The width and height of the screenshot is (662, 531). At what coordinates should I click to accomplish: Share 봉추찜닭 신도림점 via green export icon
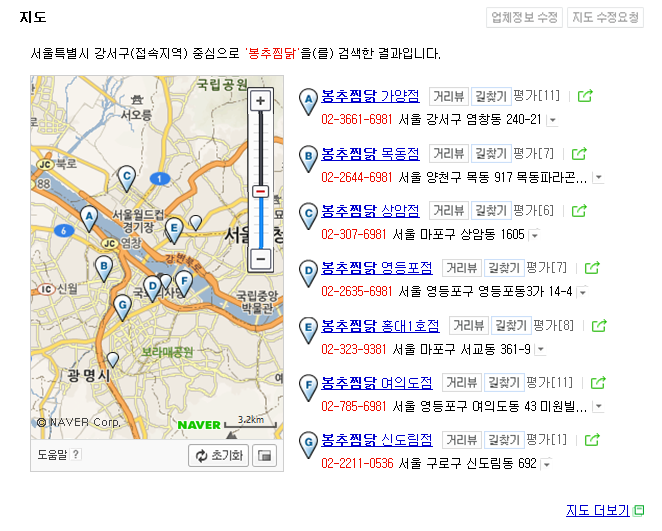click(x=592, y=439)
